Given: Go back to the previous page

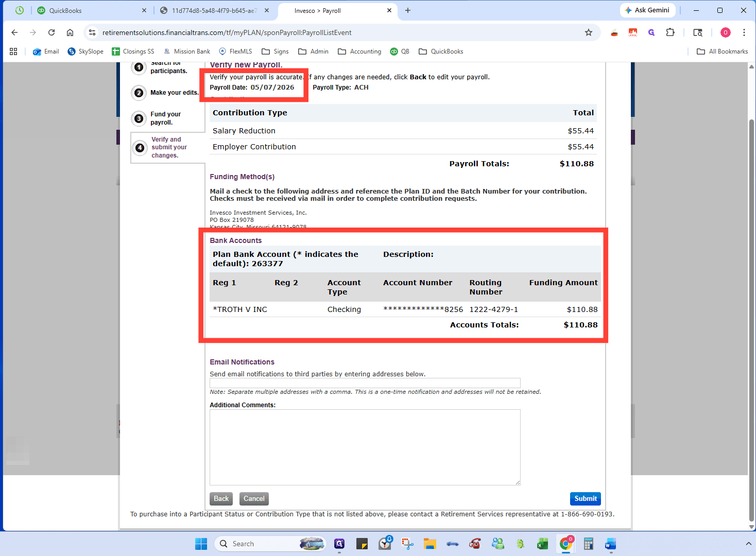Looking at the screenshot, I should (x=14, y=32).
